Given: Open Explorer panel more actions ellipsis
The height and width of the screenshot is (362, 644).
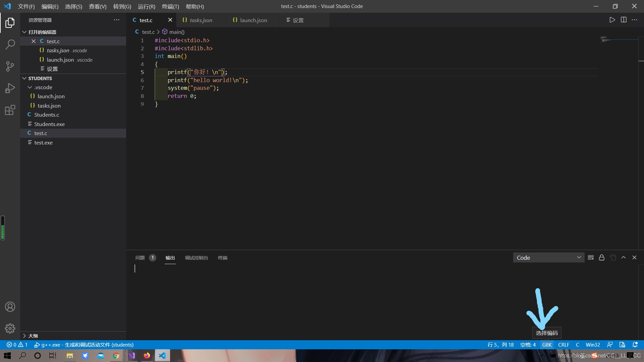Looking at the screenshot, I should (116, 20).
